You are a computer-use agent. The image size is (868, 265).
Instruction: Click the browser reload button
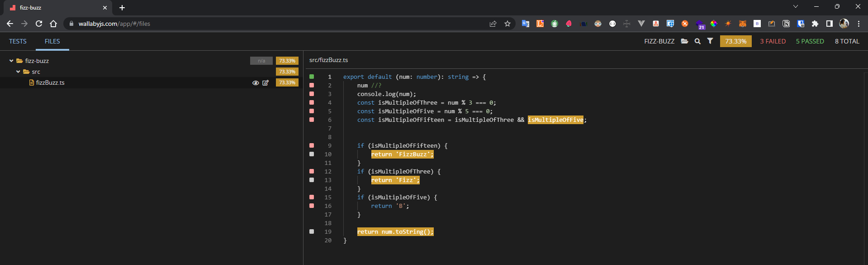coord(39,24)
